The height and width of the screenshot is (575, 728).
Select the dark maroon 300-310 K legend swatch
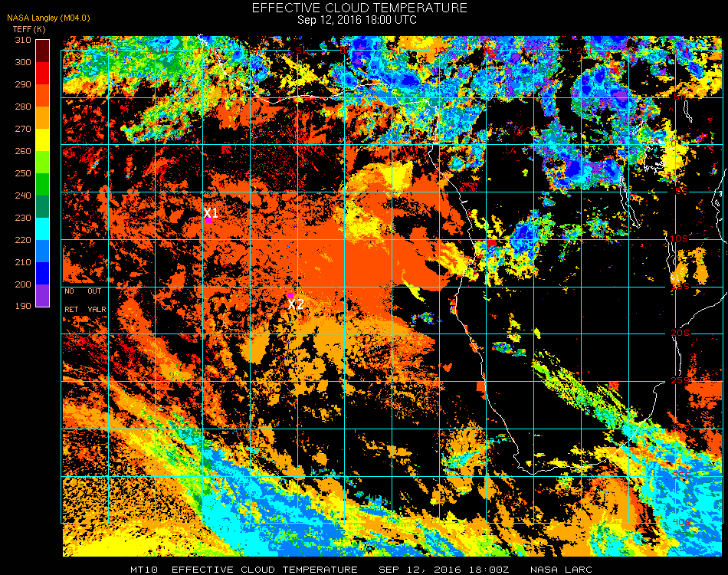click(x=42, y=51)
